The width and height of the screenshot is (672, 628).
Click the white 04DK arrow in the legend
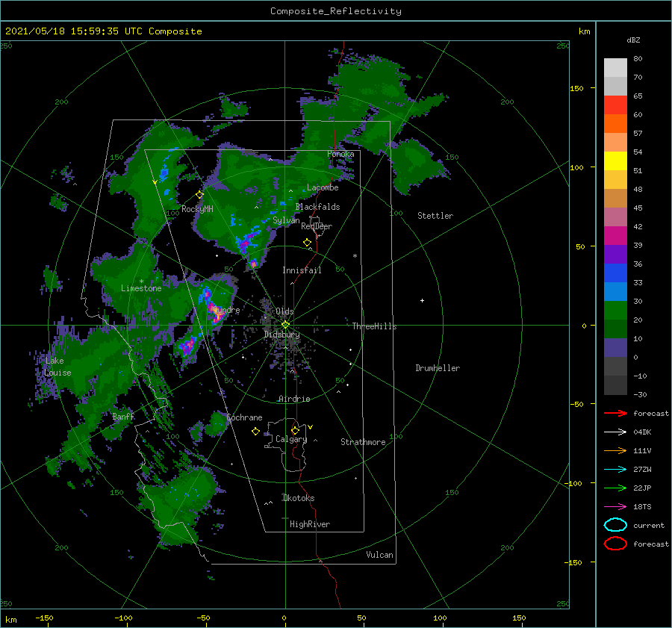pos(615,432)
